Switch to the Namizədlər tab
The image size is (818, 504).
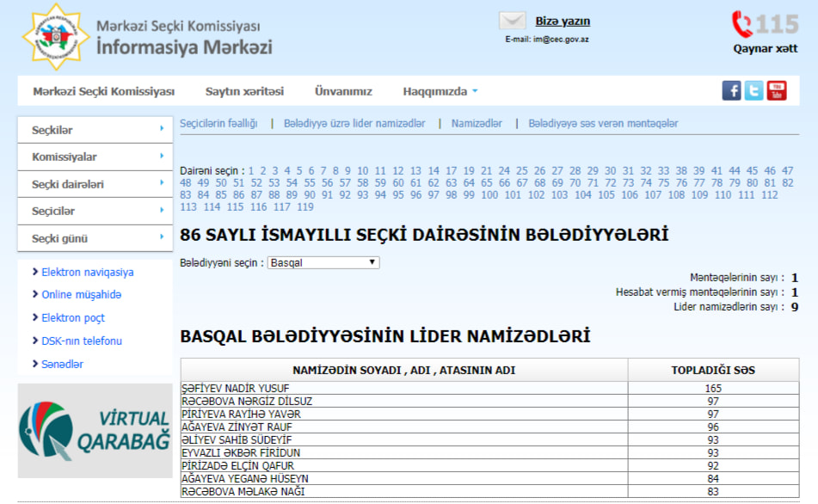(x=477, y=124)
